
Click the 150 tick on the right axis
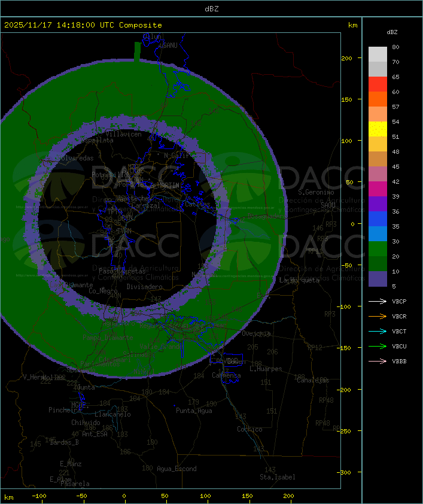click(x=346, y=99)
